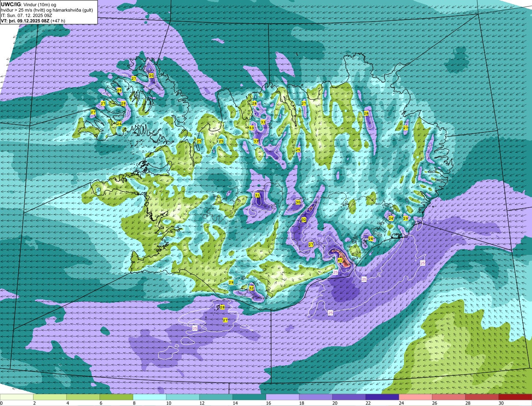Click the legend scale number 2
Viewport: 532px width, 406px height.
pyautogui.click(x=34, y=403)
